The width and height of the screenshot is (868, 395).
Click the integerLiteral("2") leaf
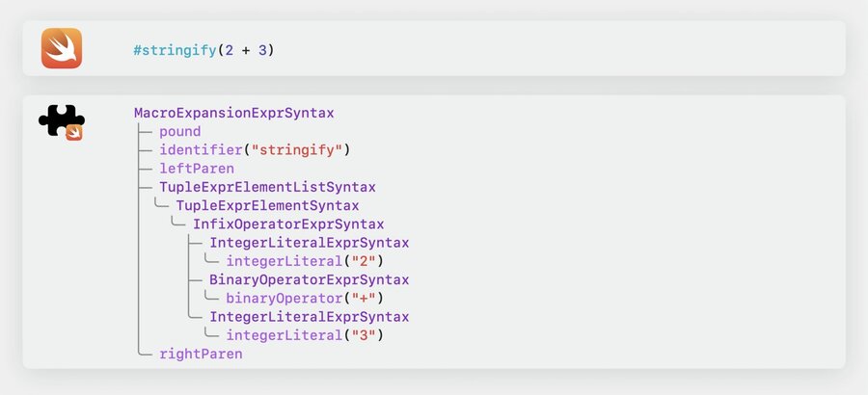pos(305,261)
